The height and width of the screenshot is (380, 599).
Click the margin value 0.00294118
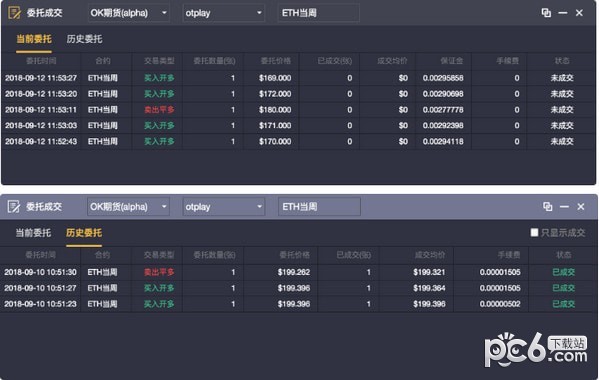443,141
